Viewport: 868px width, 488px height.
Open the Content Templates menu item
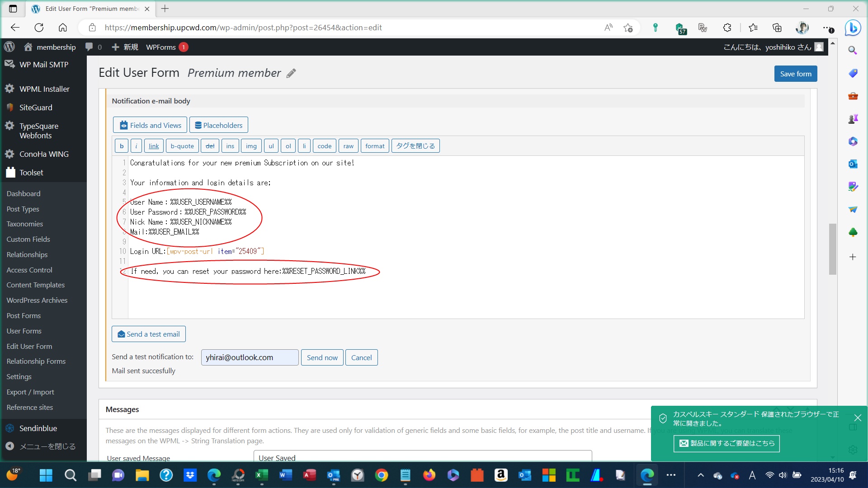click(x=35, y=285)
